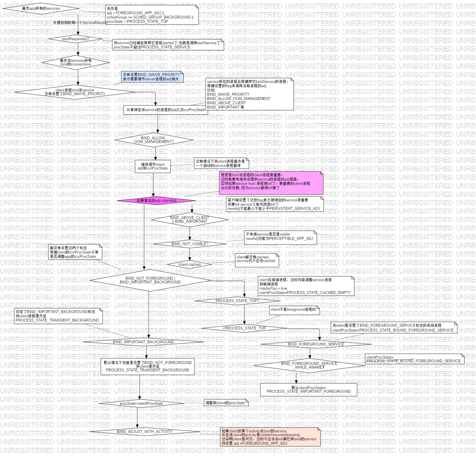This screenshot has height=458, width=476.
Task: Click the 'BIND_ALLOW_OOM_MANAGEMENT?' diamond
Action: coord(154,140)
